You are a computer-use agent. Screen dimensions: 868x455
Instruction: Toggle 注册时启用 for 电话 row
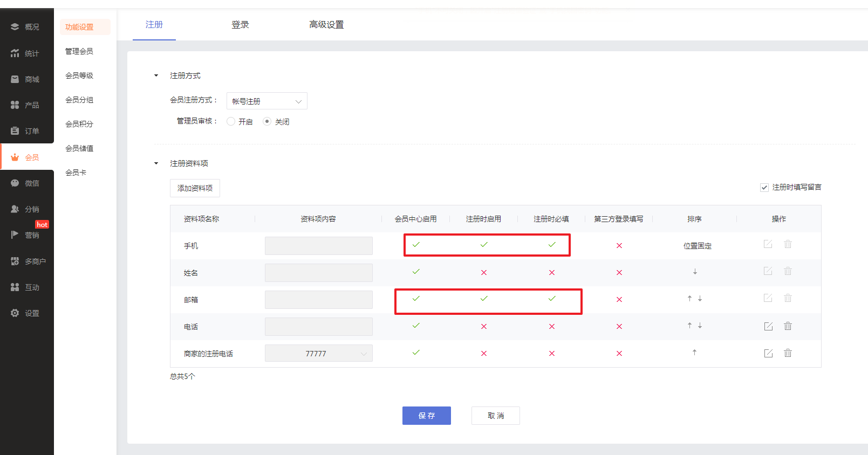484,326
